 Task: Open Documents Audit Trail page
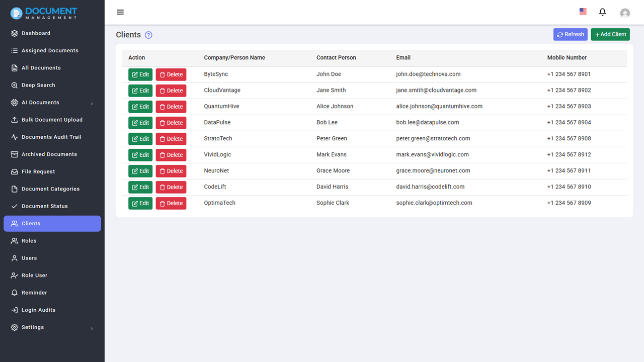[x=52, y=137]
